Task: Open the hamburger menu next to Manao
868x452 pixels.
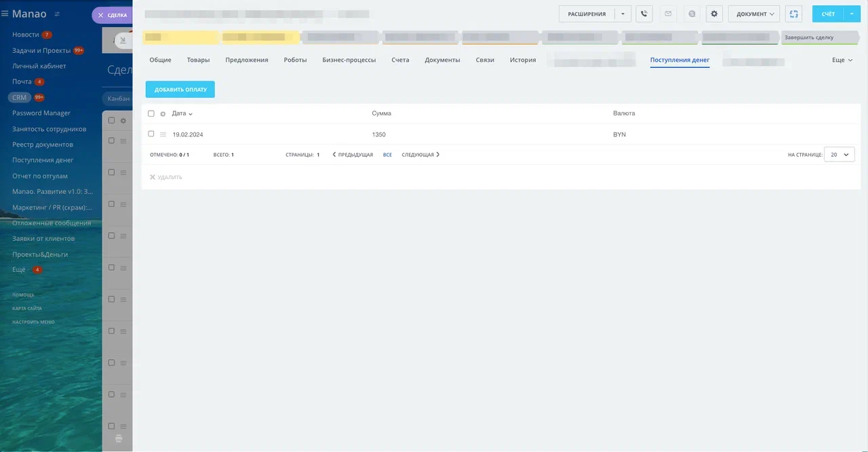Action: (5, 14)
